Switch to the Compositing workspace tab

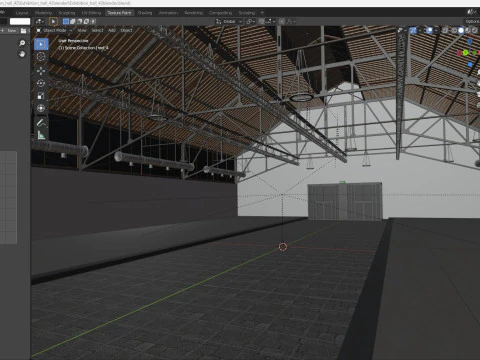click(x=221, y=13)
